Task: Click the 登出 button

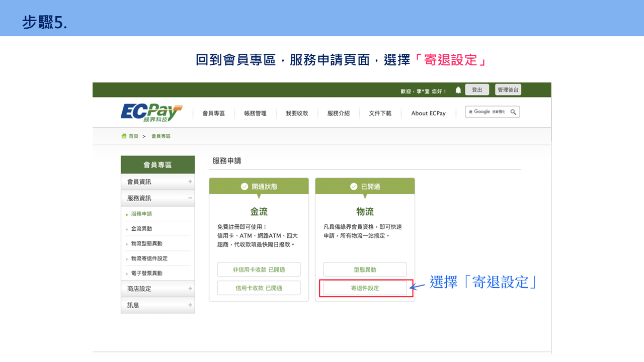Action: coord(477,89)
